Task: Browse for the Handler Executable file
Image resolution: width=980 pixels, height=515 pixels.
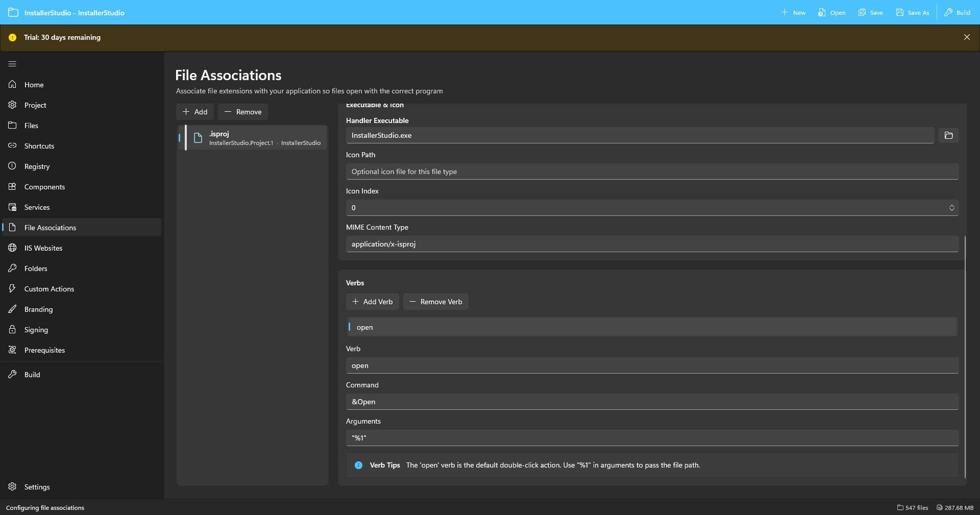Action: tap(948, 135)
